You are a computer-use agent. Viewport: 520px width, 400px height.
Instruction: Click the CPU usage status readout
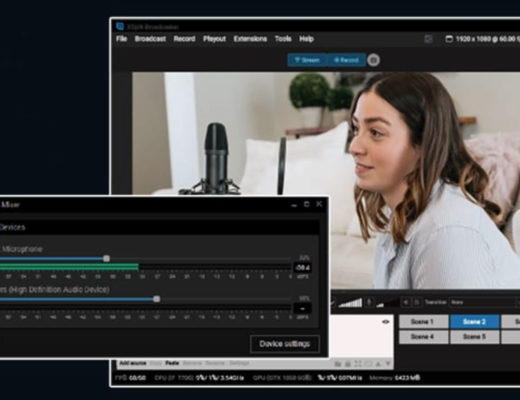(199, 378)
